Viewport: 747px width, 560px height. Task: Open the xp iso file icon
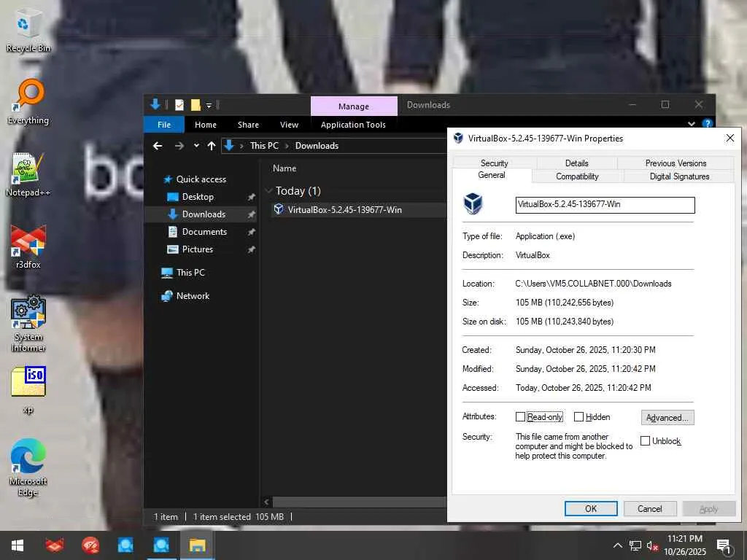point(28,389)
